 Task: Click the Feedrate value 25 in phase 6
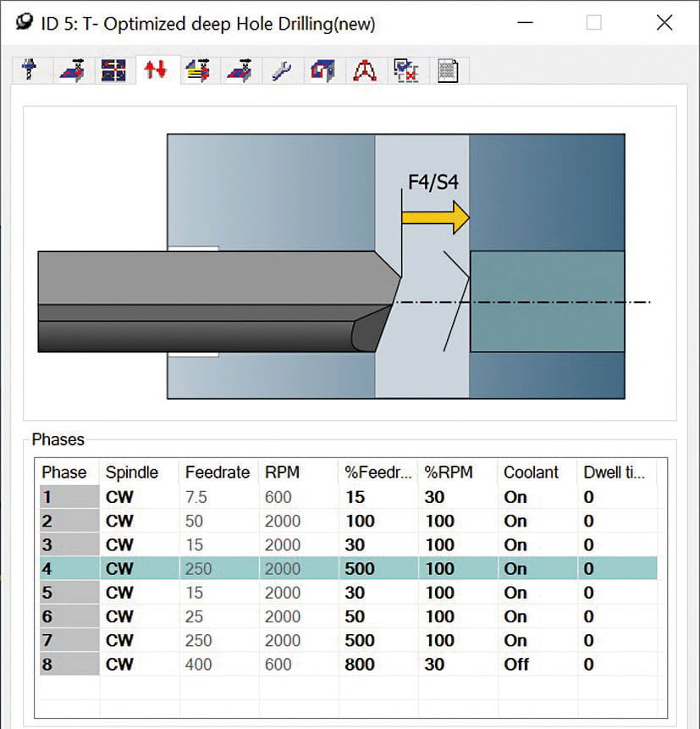coord(195,616)
